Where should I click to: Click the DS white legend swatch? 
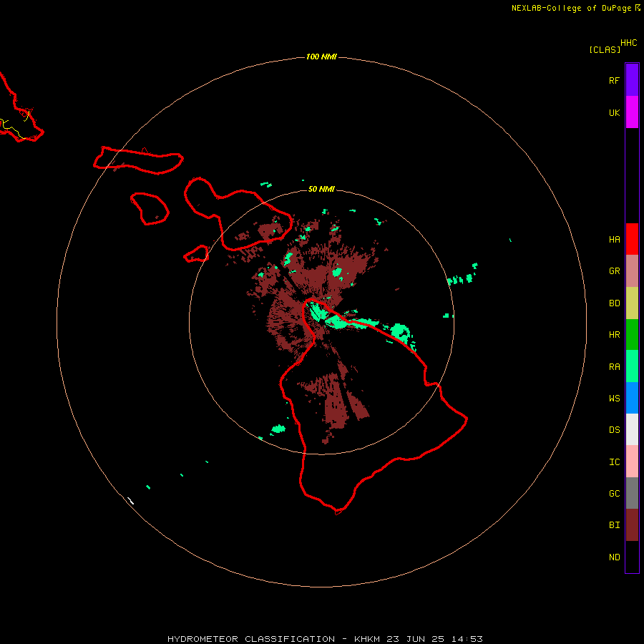tap(632, 429)
